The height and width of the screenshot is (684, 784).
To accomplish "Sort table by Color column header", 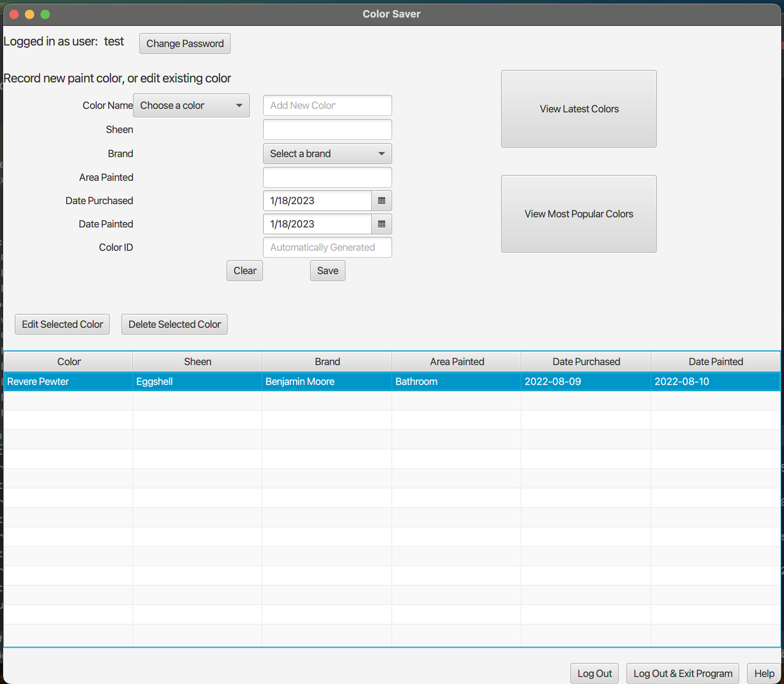I will pyautogui.click(x=68, y=362).
